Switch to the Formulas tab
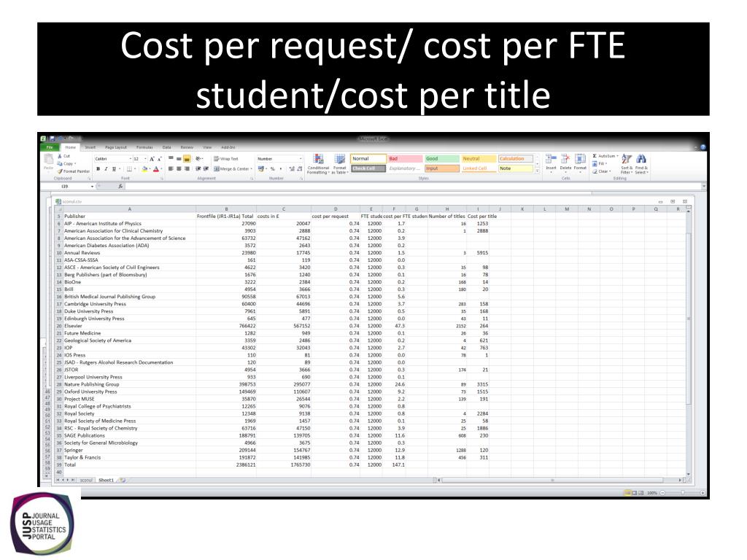747x560 pixels. pyautogui.click(x=145, y=147)
